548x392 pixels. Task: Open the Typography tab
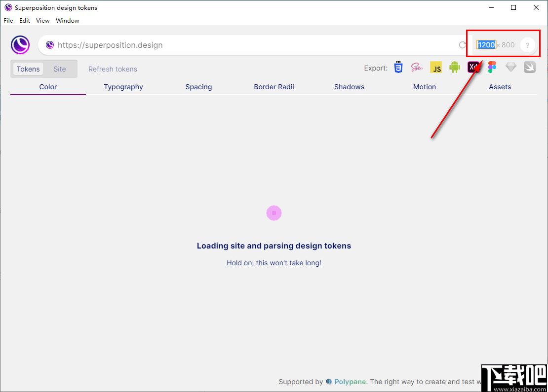(123, 87)
